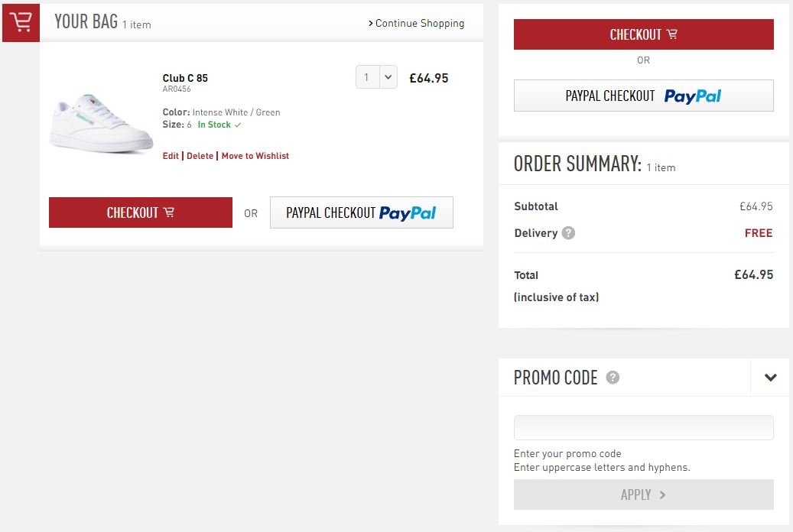Delete the Club C 85 from bag
This screenshot has height=532, width=793.
coord(200,156)
